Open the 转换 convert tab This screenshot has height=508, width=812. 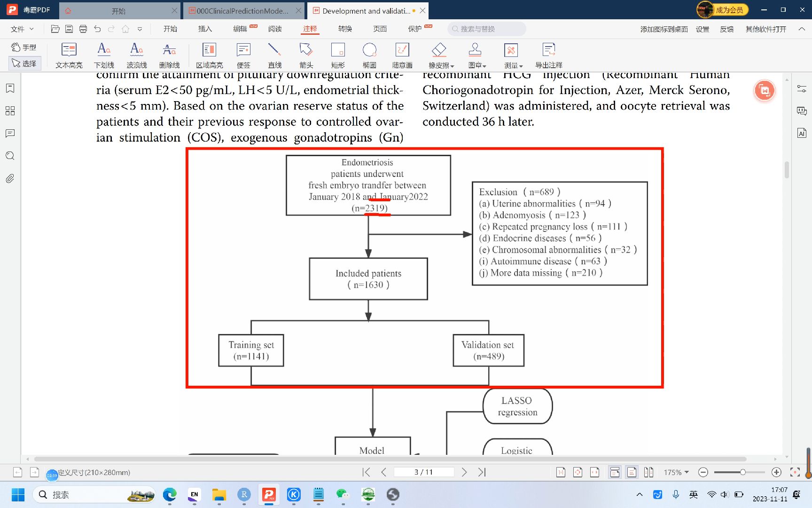pyautogui.click(x=345, y=29)
